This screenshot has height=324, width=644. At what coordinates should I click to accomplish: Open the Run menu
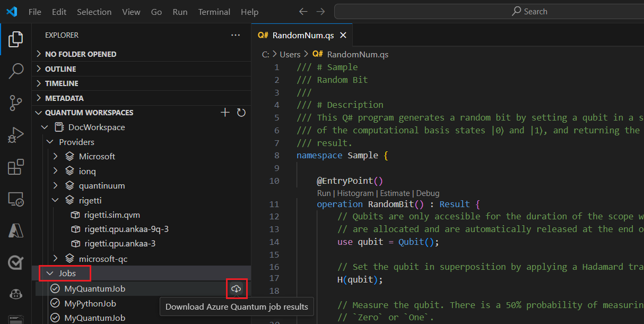[180, 12]
